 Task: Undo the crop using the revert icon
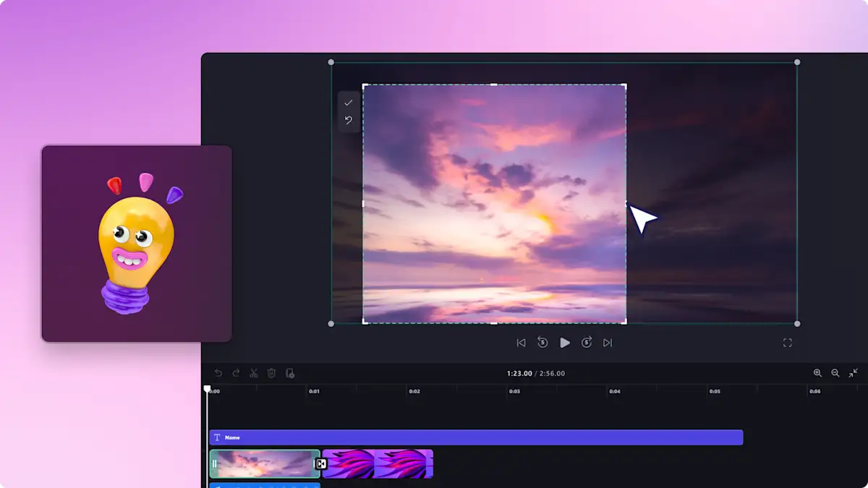(348, 120)
